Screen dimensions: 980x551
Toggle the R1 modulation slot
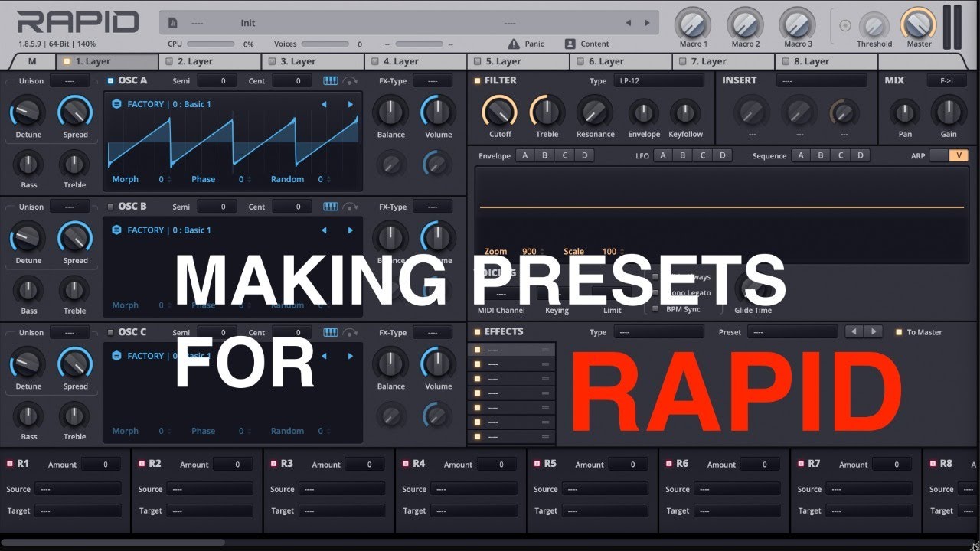pyautogui.click(x=10, y=464)
